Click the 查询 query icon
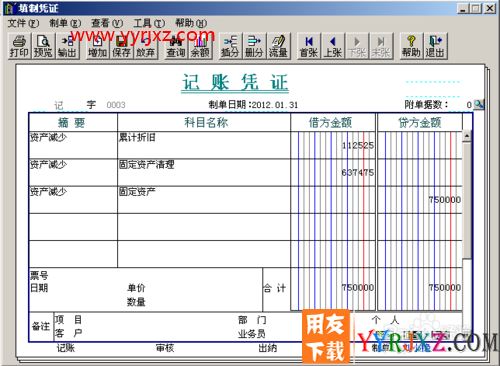 176,46
